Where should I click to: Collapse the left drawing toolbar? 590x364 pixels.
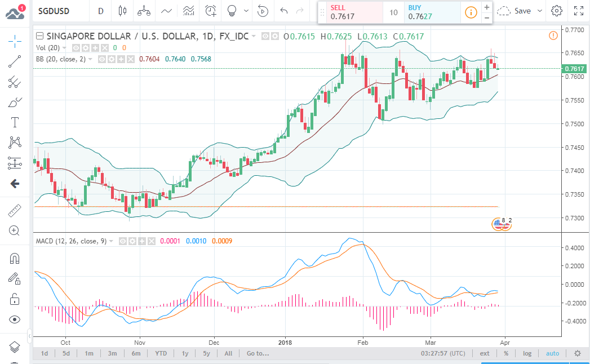[29, 335]
